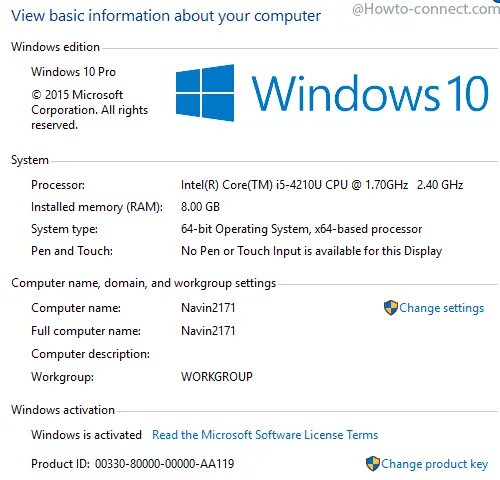Click the shield icon beside Change settings
Viewport: 500px width, 480px height.
[x=391, y=308]
